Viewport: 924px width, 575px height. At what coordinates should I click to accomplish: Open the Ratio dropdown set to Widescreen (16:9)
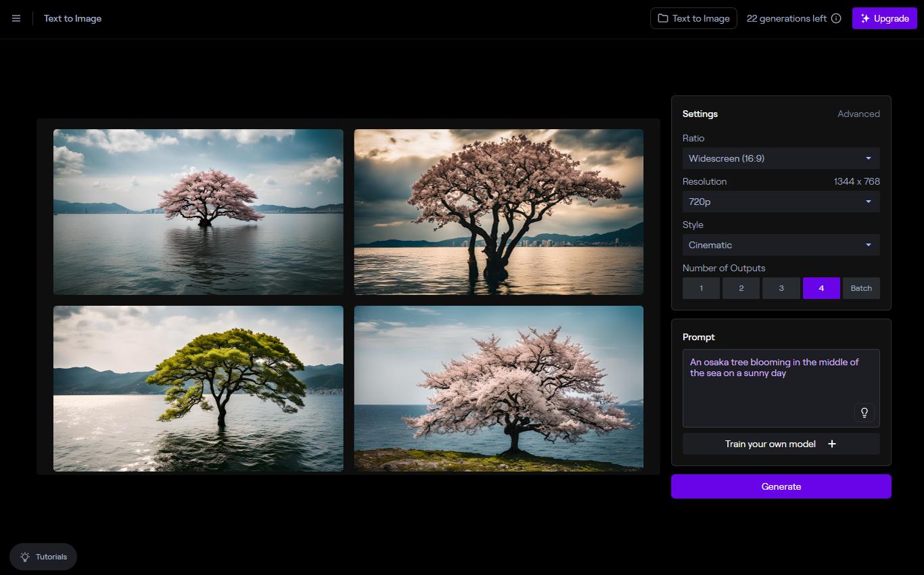[x=781, y=158]
